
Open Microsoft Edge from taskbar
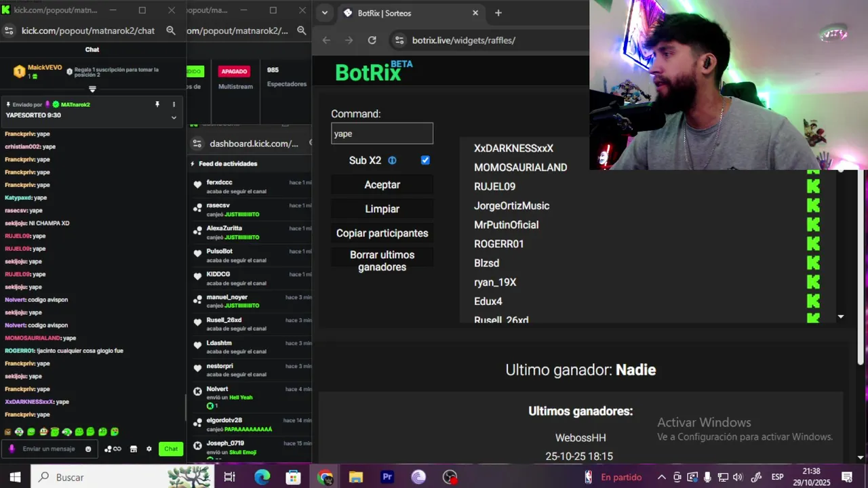pyautogui.click(x=262, y=477)
